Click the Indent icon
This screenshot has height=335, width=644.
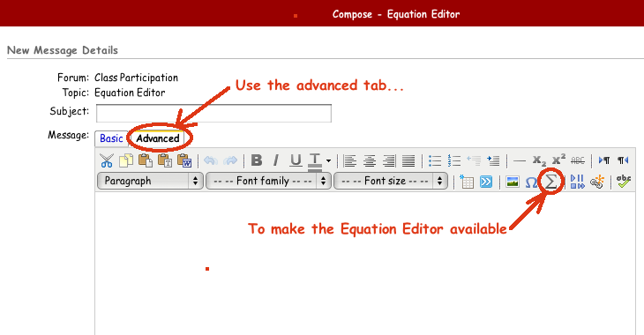tap(493, 160)
